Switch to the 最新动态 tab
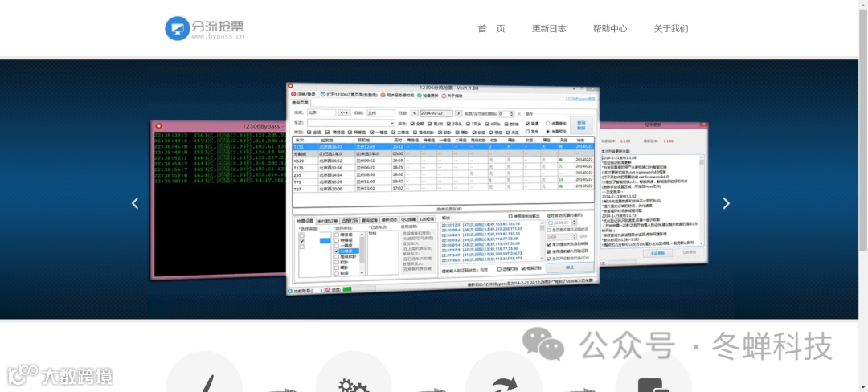Screen dimensions: 868x392 [x=389, y=219]
